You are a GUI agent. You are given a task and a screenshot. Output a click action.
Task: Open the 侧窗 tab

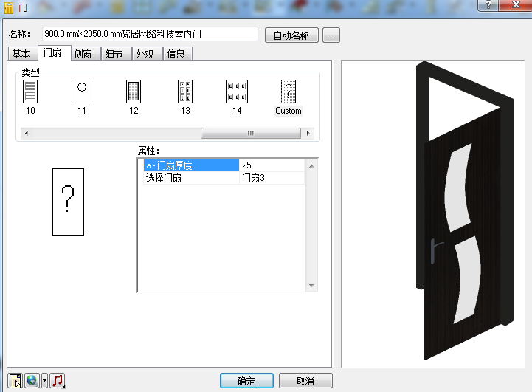(83, 54)
